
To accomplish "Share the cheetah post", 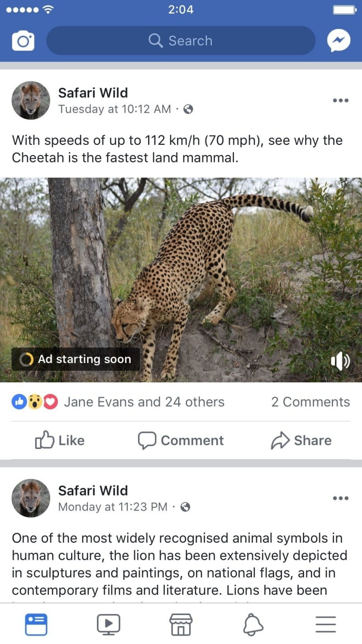I will 301,440.
